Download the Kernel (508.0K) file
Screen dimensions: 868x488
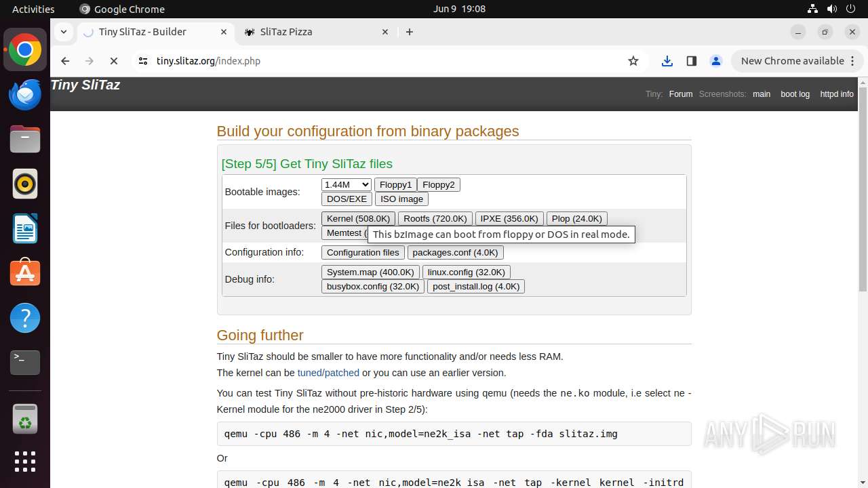pyautogui.click(x=358, y=218)
